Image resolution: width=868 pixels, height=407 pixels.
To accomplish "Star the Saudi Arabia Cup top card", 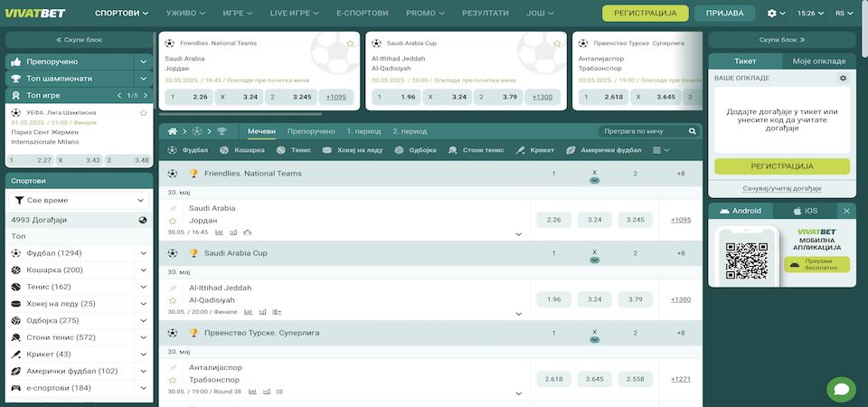I will coord(557,43).
